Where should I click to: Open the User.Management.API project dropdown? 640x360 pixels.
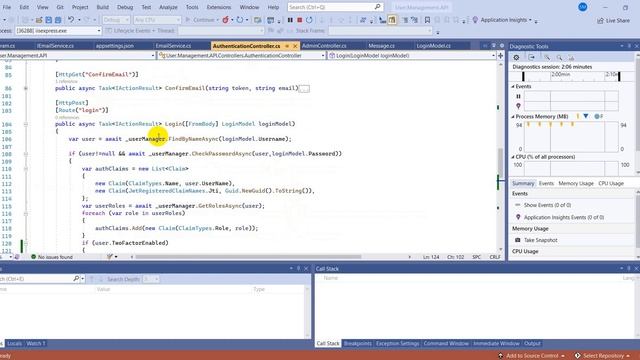pos(153,56)
